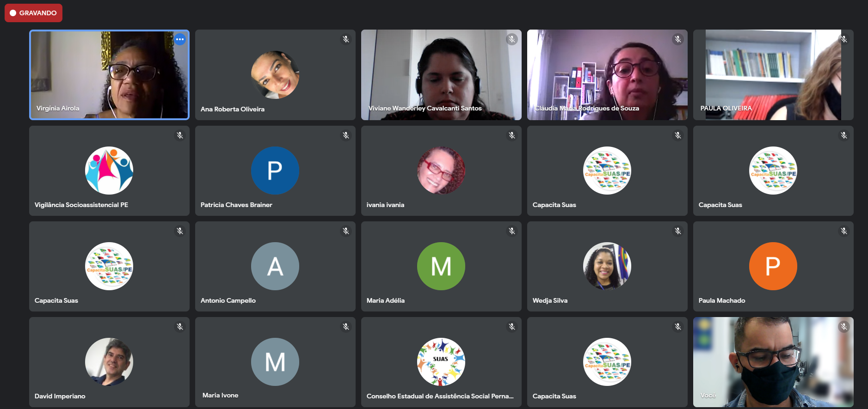The width and height of the screenshot is (868, 409).
Task: Click muted mic icon on Patricia Chaves Brainer
Action: (346, 135)
